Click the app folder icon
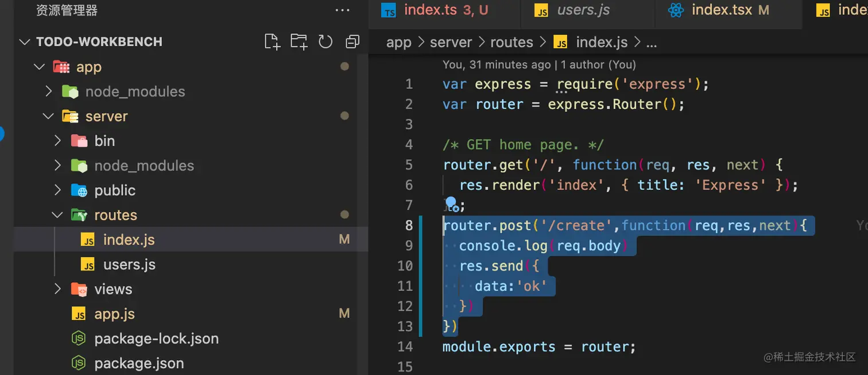Viewport: 868px width, 375px height. coord(61,67)
